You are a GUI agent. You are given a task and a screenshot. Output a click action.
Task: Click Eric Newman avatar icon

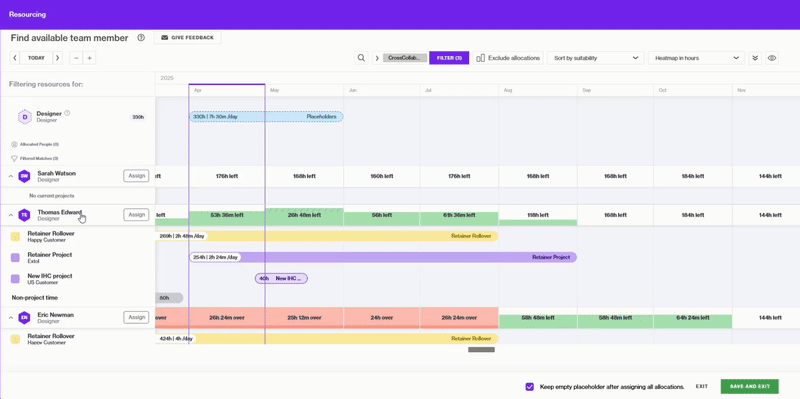24,318
